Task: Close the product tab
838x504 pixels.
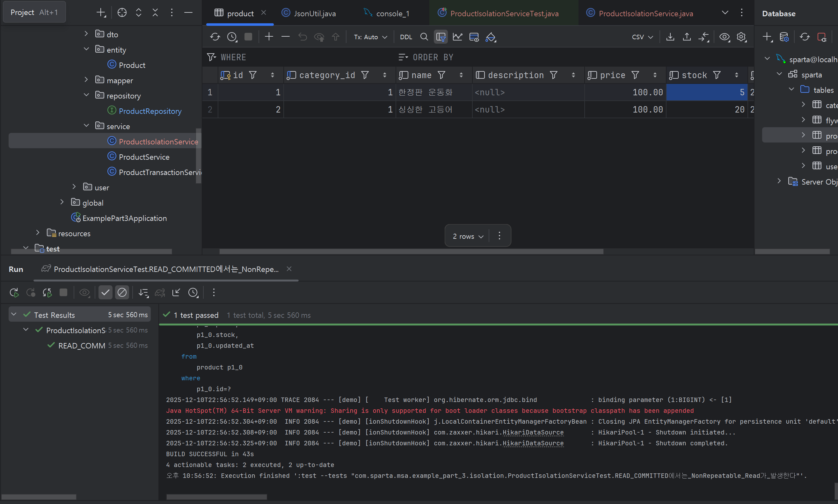Action: point(264,12)
